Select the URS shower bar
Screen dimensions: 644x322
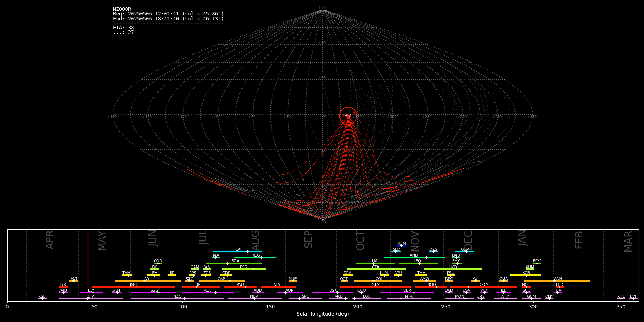tap(482, 298)
